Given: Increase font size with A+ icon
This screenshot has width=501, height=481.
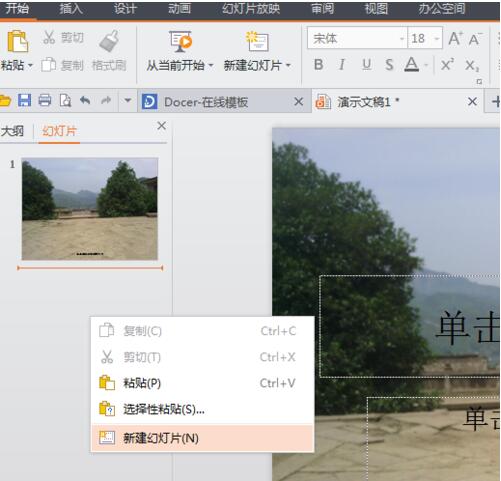Looking at the screenshot, I should 456,38.
